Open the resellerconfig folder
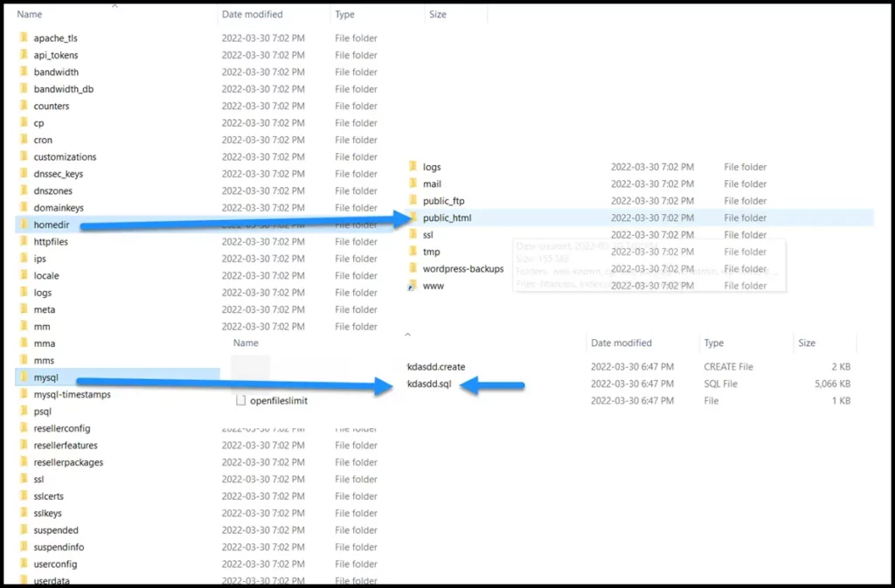Screen dimensions: 895x588 pyautogui.click(x=61, y=428)
